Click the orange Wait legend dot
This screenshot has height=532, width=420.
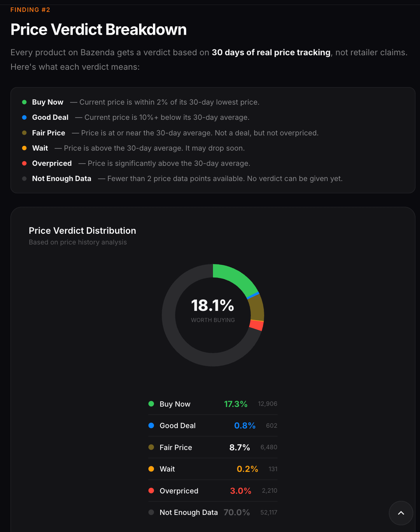click(x=151, y=469)
